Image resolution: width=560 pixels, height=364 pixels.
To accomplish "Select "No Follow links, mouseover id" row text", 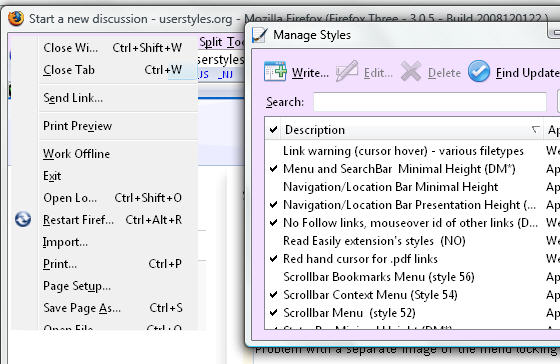I will pos(410,223).
